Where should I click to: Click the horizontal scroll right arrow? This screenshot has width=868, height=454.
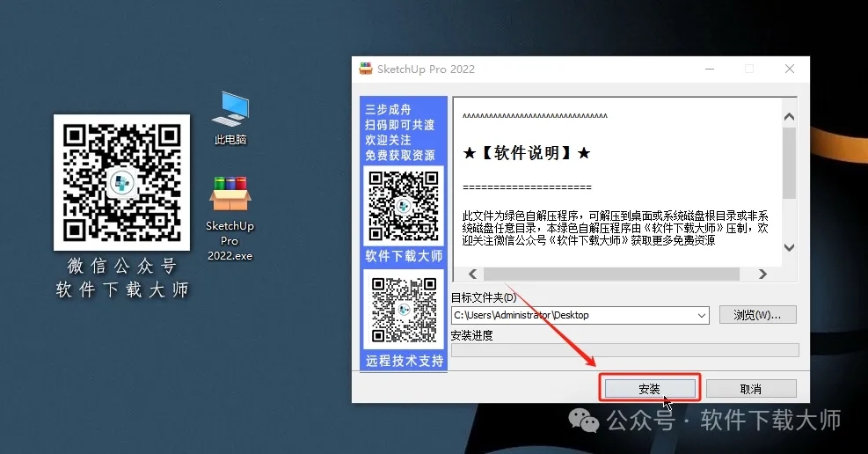point(762,274)
